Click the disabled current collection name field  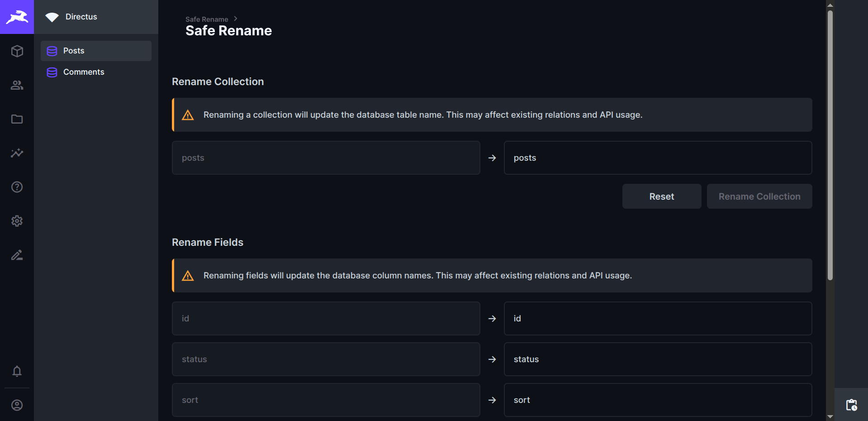click(x=326, y=158)
